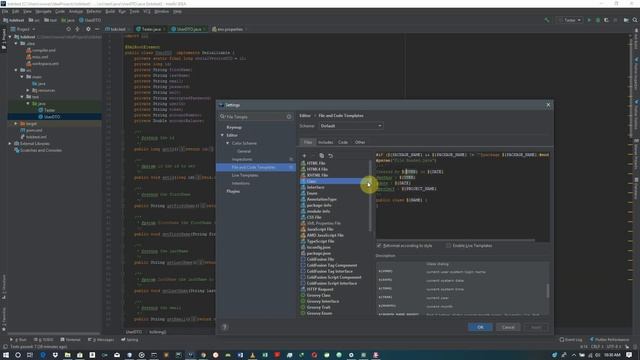Open the Scheme Default dropdown
The height and width of the screenshot is (360, 640).
coord(351,126)
